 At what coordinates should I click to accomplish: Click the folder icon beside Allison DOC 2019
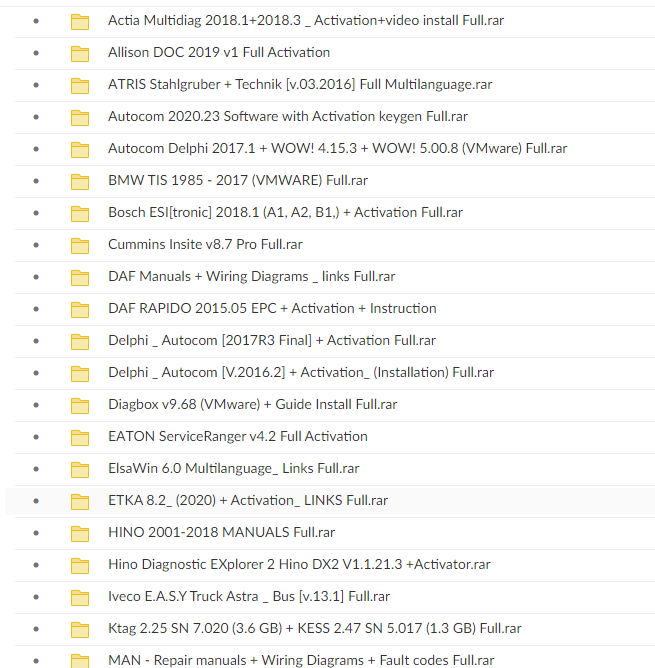pos(80,53)
